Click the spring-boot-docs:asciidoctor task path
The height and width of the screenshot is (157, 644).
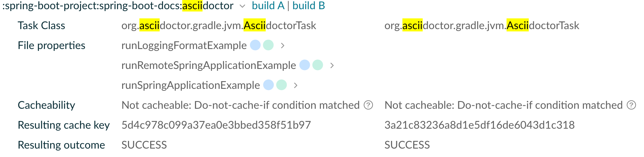coord(118,6)
